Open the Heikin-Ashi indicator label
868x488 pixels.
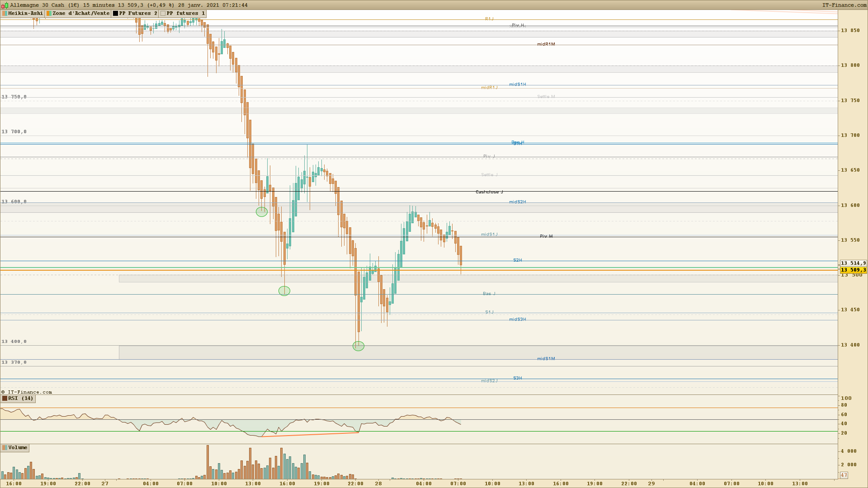25,14
